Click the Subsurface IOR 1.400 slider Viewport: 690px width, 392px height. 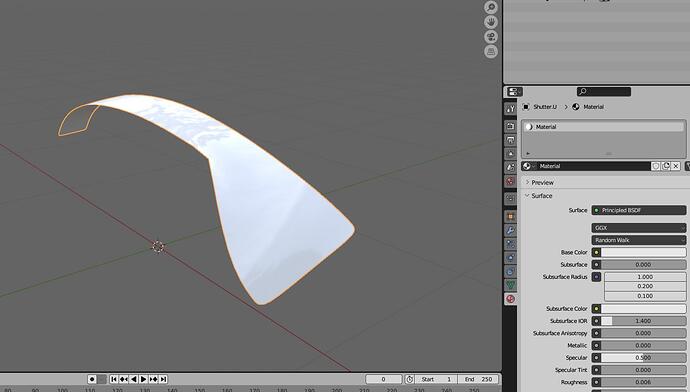coord(643,321)
